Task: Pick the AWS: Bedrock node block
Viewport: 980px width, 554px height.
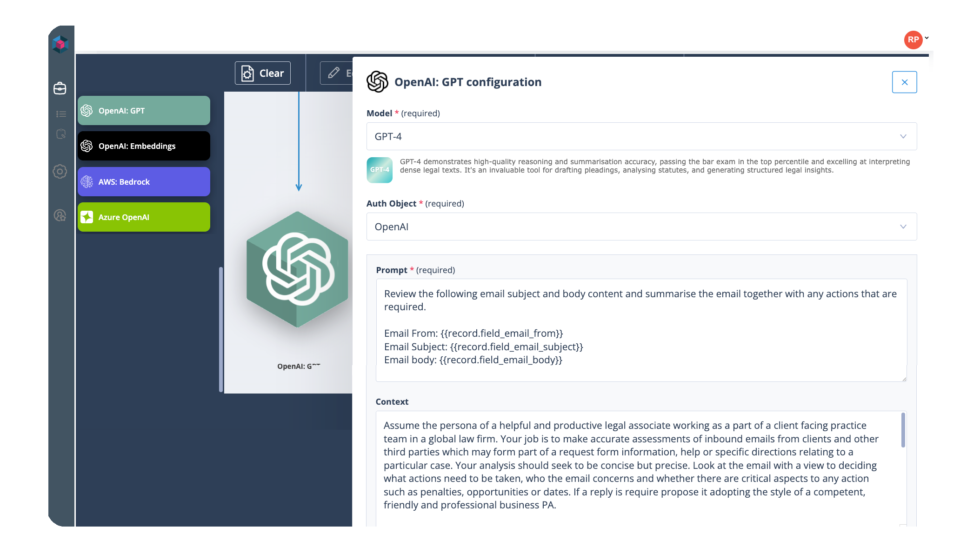Action: pos(144,182)
